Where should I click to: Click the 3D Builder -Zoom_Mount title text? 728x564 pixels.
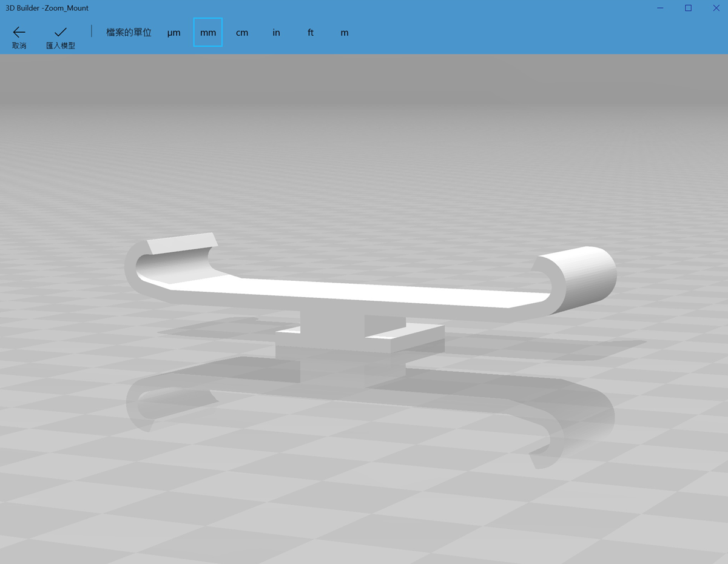[x=47, y=8]
